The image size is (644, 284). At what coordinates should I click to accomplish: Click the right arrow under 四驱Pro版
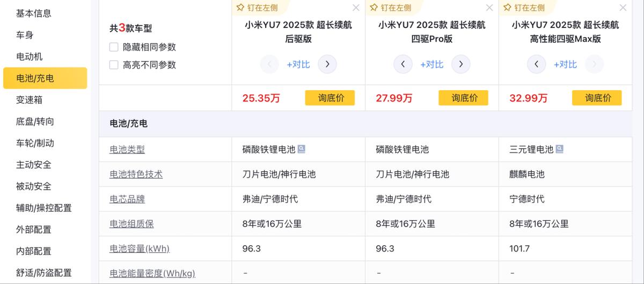click(x=460, y=64)
